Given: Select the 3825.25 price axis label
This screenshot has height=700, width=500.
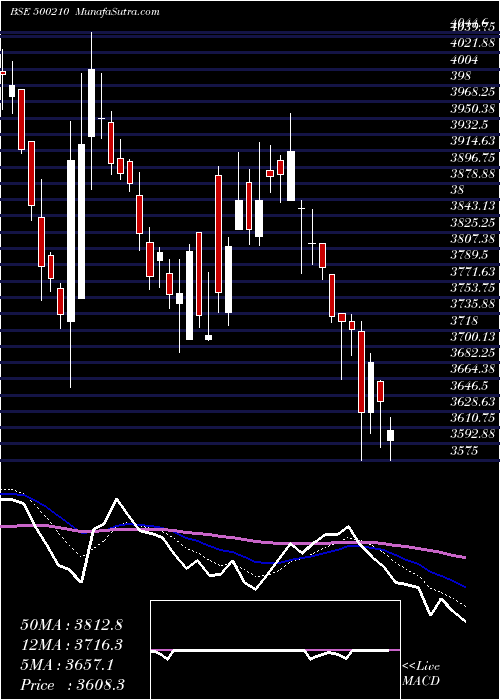Looking at the screenshot, I should pyautogui.click(x=473, y=223).
